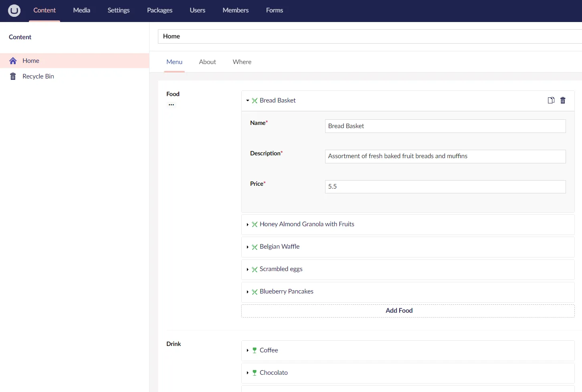Expand Honey Almond Granola with Fruits
Screen dimensions: 582x392
(248, 225)
